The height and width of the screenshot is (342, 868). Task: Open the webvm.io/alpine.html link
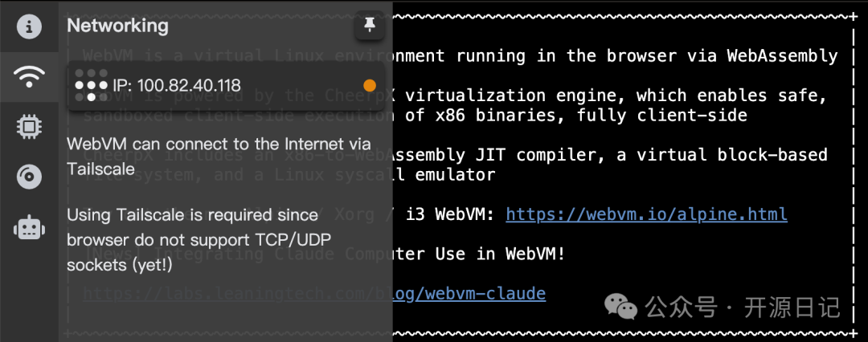(x=646, y=214)
